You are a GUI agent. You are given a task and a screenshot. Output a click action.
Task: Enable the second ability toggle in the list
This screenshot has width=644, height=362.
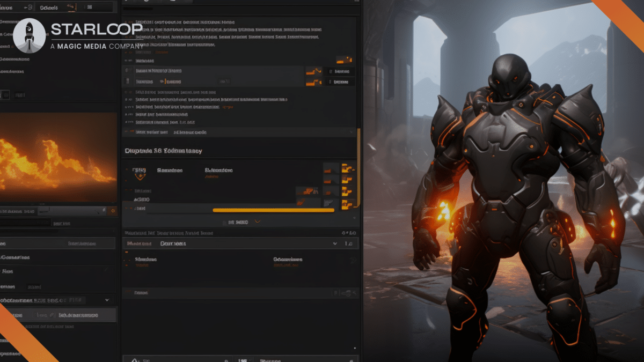coord(127,81)
